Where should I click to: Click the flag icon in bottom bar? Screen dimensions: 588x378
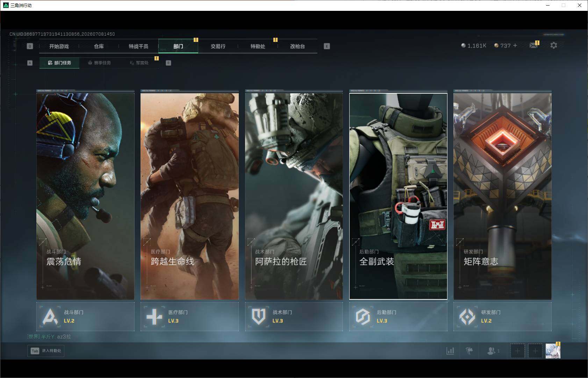click(x=469, y=351)
